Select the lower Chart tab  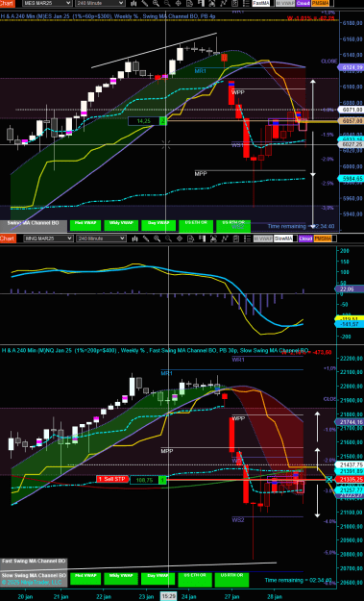(8, 238)
